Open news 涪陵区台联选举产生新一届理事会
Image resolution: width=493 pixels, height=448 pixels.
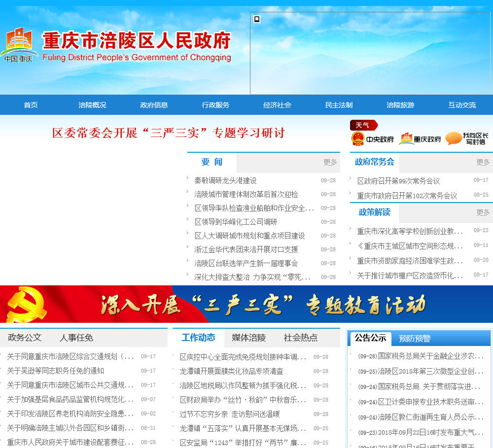pyautogui.click(x=246, y=264)
